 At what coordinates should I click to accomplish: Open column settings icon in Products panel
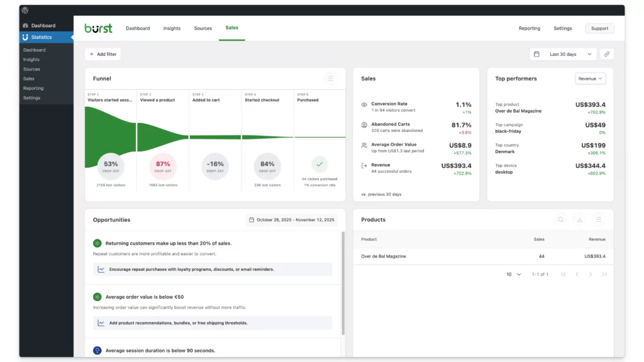(599, 219)
